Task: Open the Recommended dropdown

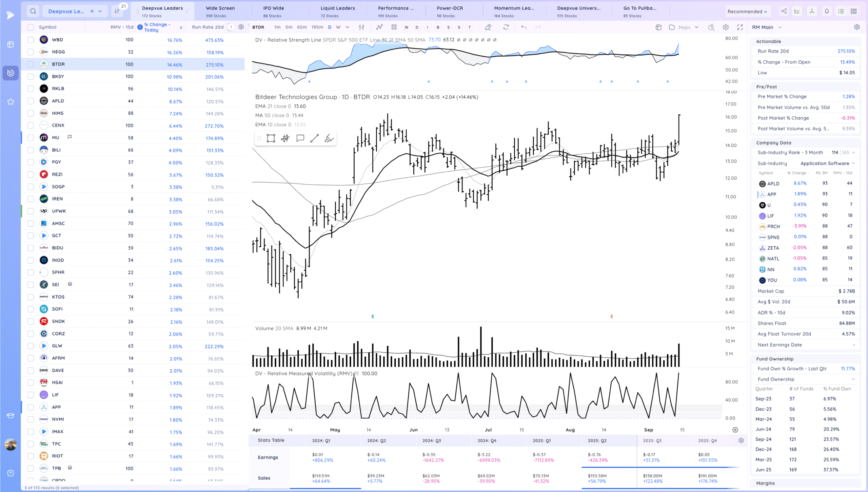Action: click(747, 11)
